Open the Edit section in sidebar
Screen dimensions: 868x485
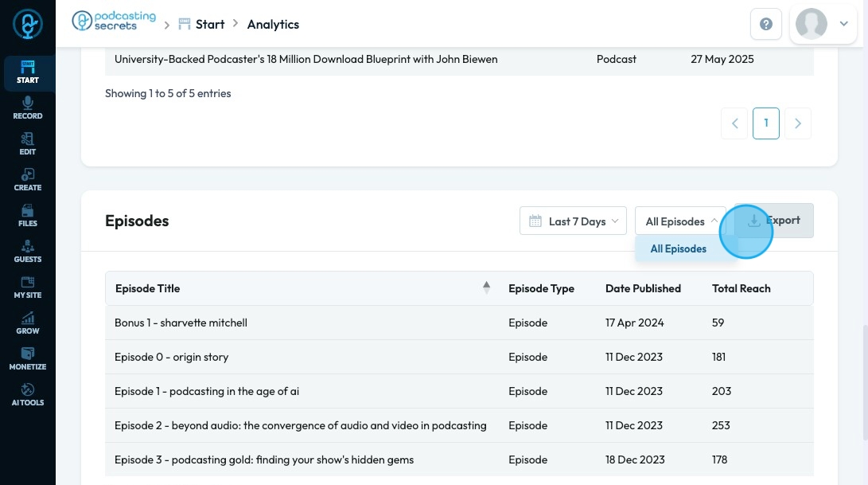[27, 144]
